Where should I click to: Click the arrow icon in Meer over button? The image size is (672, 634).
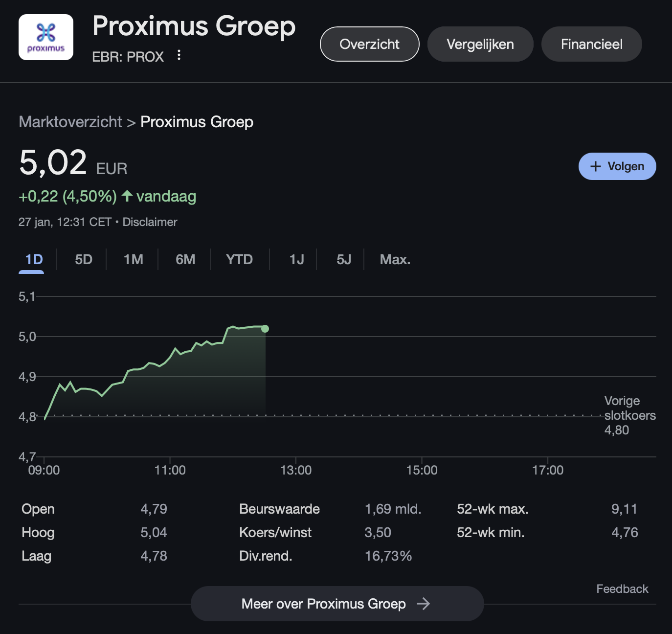423,604
